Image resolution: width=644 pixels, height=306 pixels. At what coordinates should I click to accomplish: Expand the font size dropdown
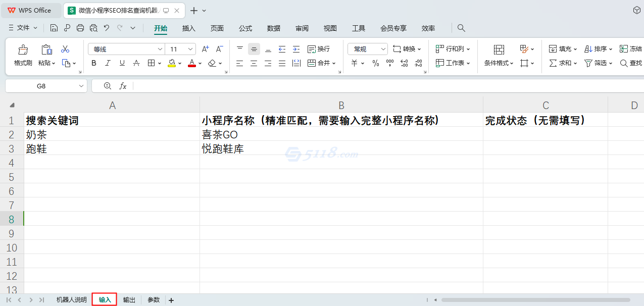click(190, 49)
